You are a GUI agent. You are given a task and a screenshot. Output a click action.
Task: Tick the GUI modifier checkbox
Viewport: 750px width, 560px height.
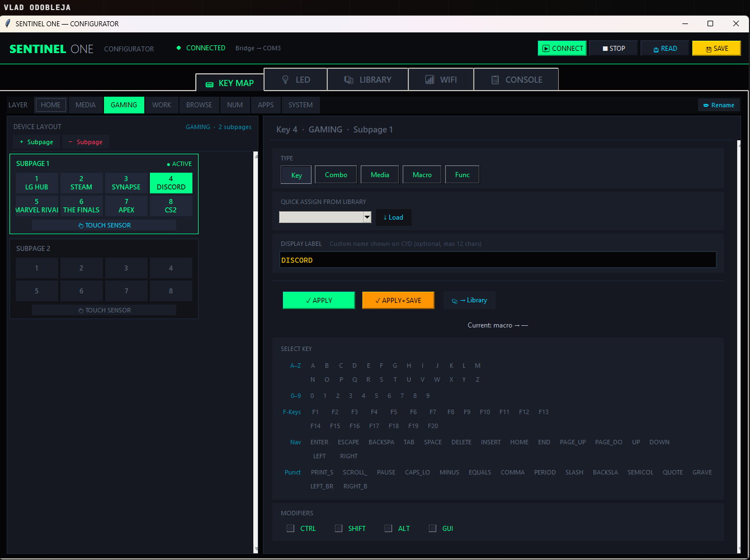(x=432, y=528)
